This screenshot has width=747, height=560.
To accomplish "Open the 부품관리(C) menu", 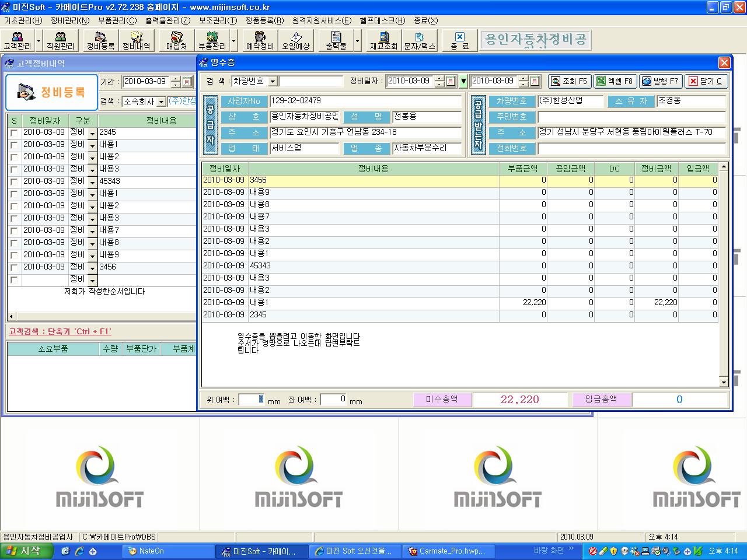I will 117,20.
